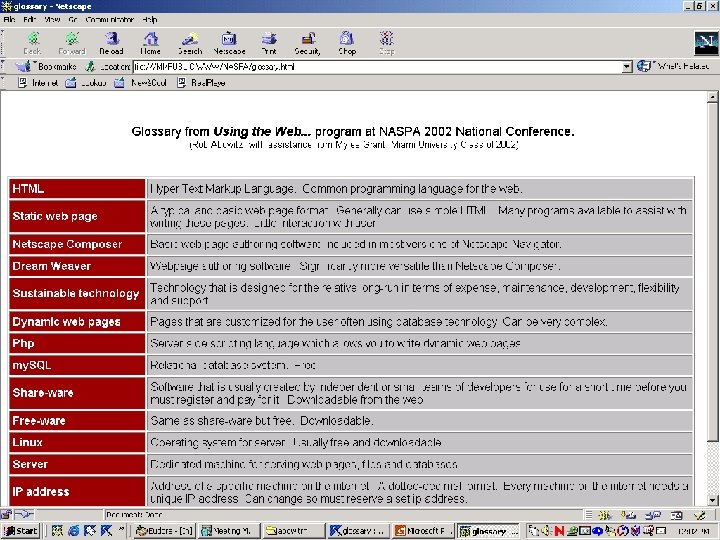Click the Linux term cell
The height and width of the screenshot is (540, 720).
[77, 443]
